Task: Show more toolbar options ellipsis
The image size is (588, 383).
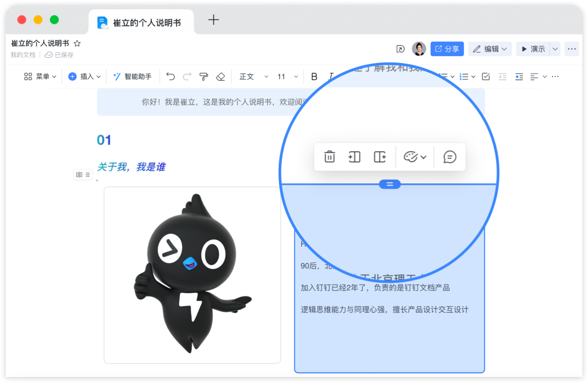Action: pyautogui.click(x=555, y=77)
